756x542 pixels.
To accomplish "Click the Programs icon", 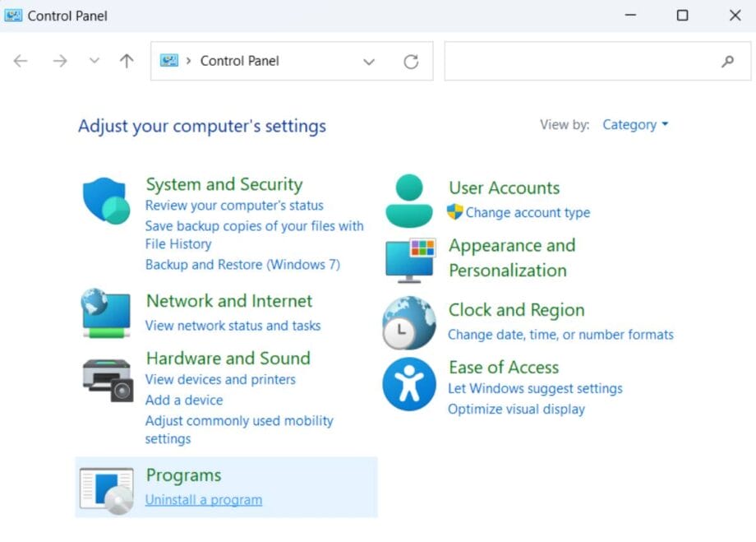I will pyautogui.click(x=104, y=488).
